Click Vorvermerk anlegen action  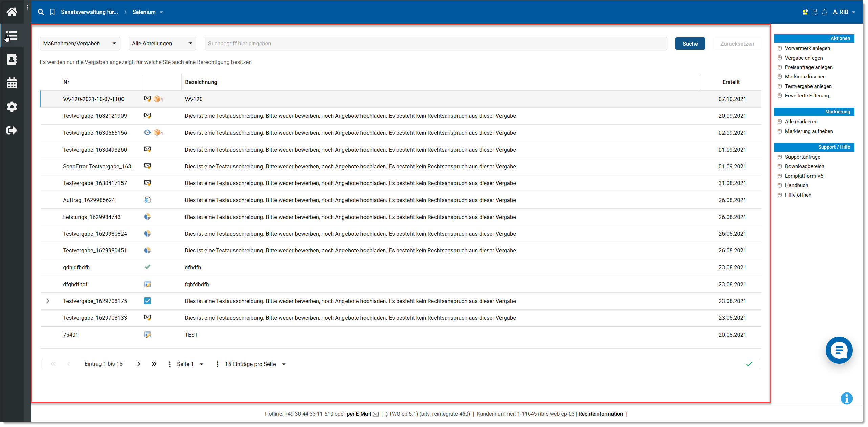point(807,48)
